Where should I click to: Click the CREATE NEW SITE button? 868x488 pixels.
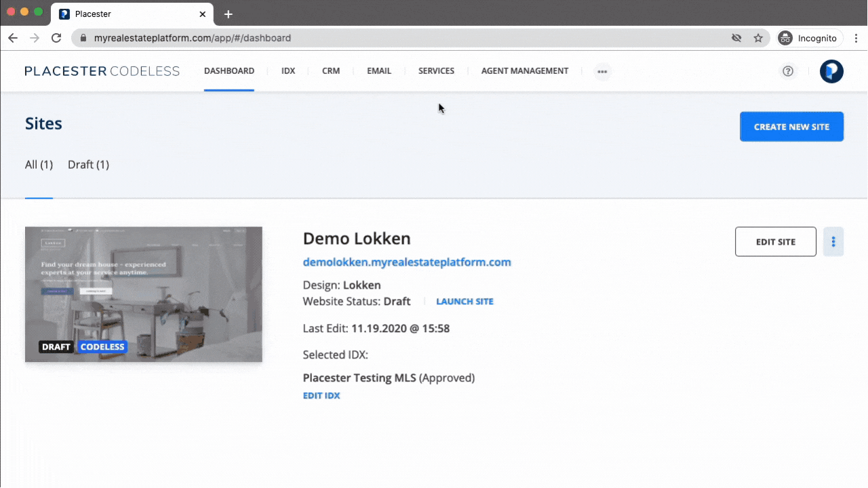coord(791,126)
